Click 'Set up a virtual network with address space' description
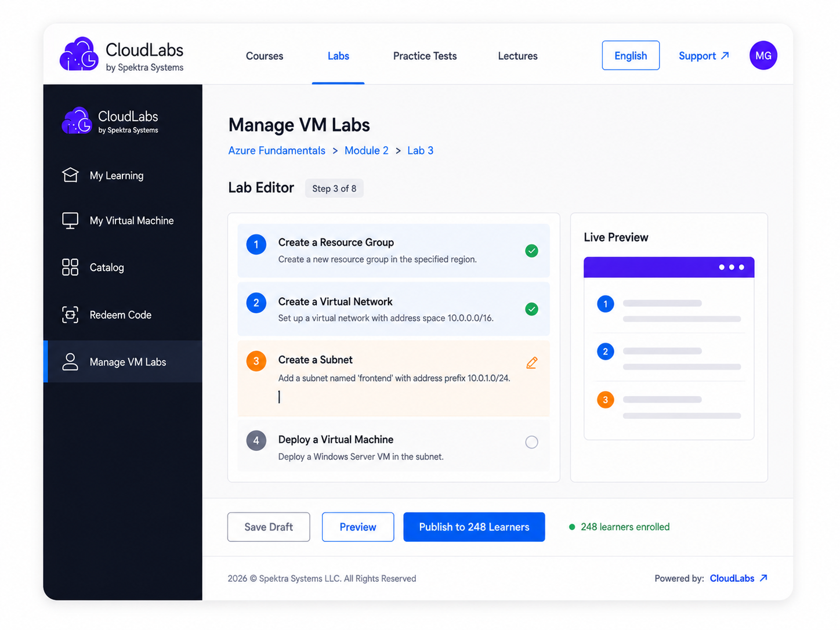The width and height of the screenshot is (840, 630). (386, 318)
